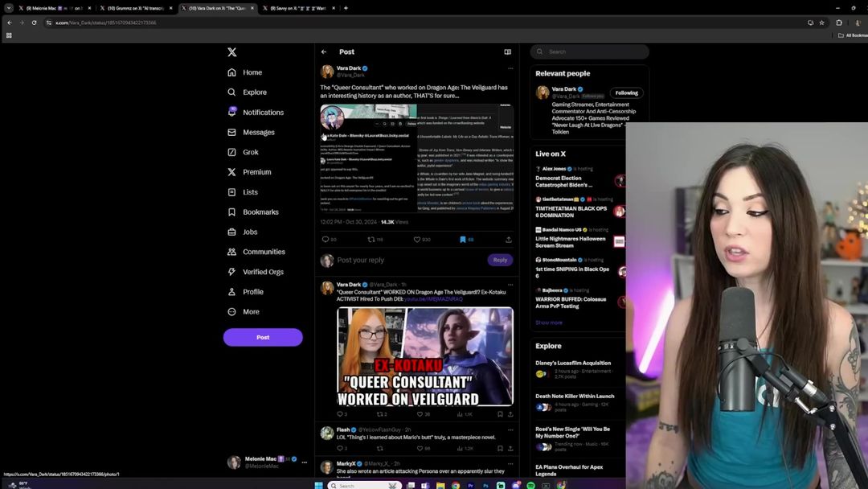
Task: Open Home in the left sidebar
Action: pos(244,72)
